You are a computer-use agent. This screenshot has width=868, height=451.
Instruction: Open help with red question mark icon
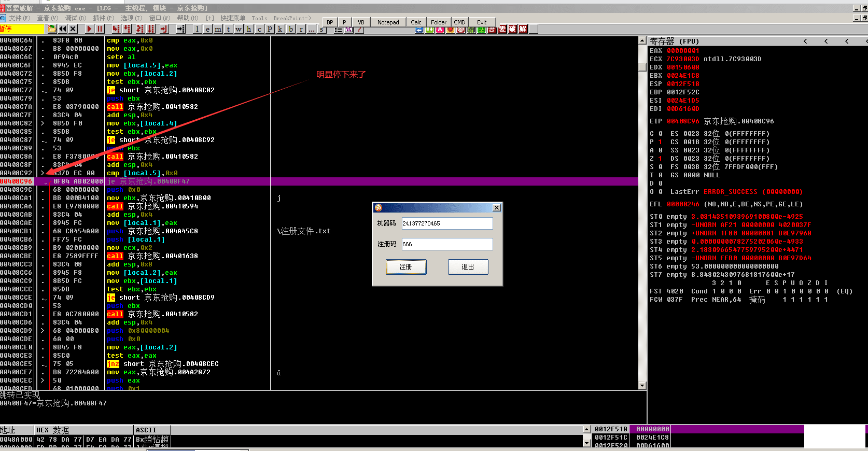click(359, 30)
